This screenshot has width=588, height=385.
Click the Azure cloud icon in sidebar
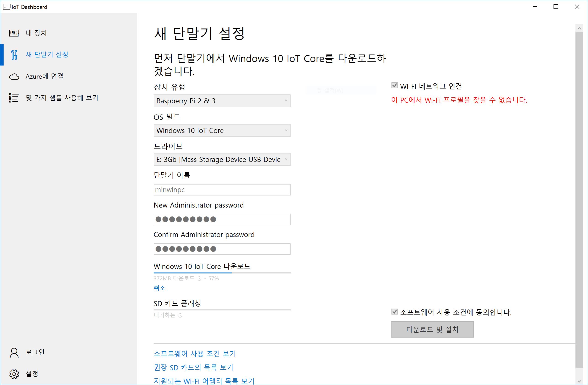14,76
